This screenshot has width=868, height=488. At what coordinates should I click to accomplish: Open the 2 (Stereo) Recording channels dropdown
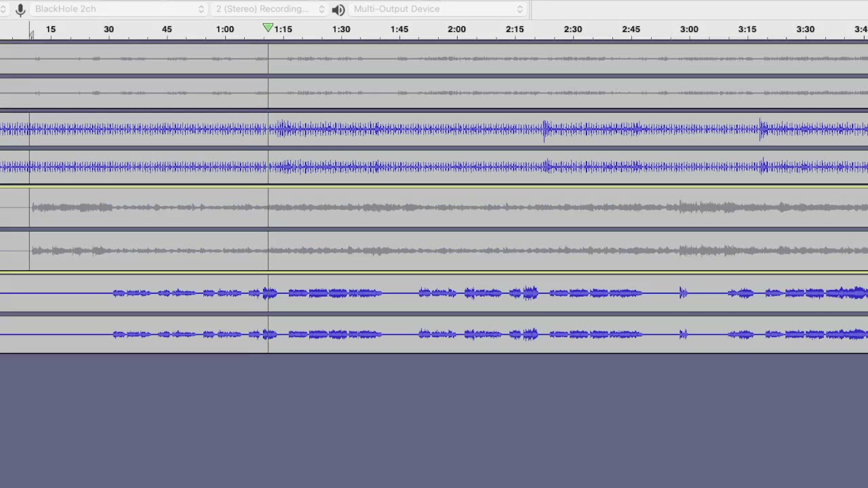270,9
